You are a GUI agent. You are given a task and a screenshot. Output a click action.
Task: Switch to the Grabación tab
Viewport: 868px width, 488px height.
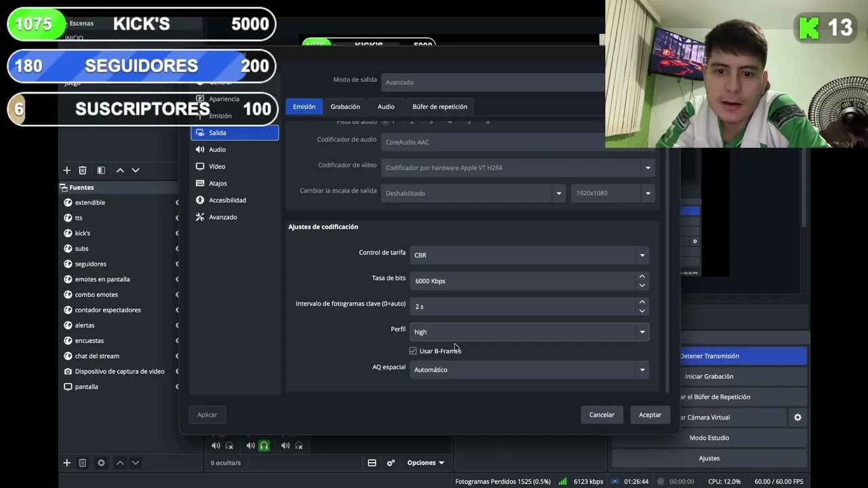click(x=345, y=106)
